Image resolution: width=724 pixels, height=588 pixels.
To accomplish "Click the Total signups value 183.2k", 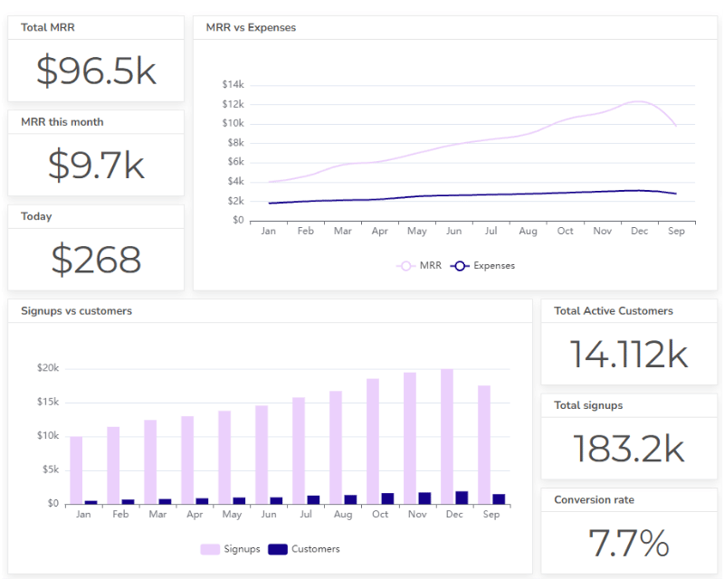I will pos(628,446).
